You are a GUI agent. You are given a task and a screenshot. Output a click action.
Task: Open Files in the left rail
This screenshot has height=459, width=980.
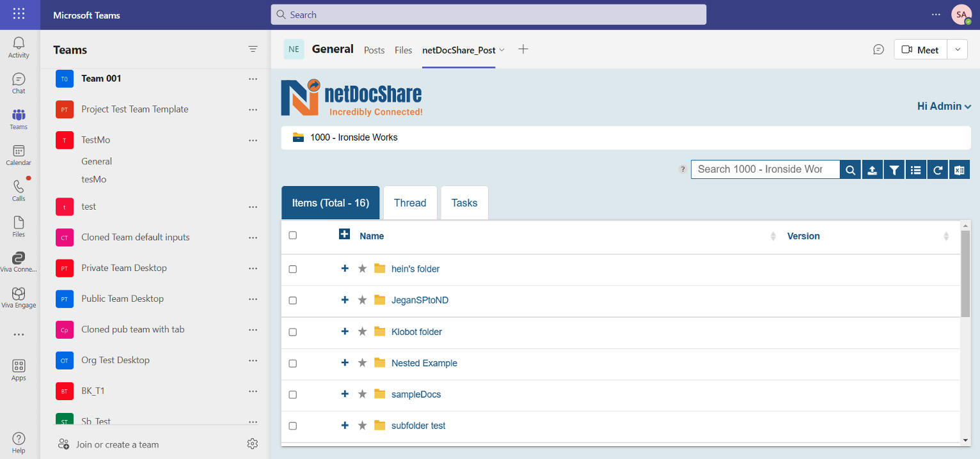[x=19, y=226]
